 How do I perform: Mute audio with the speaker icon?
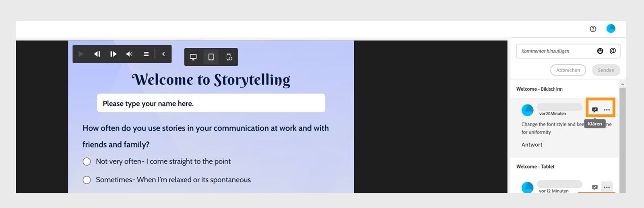point(129,54)
